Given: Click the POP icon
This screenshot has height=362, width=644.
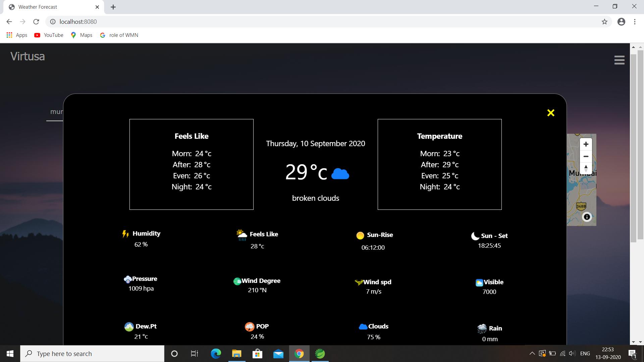Looking at the screenshot, I should (249, 326).
